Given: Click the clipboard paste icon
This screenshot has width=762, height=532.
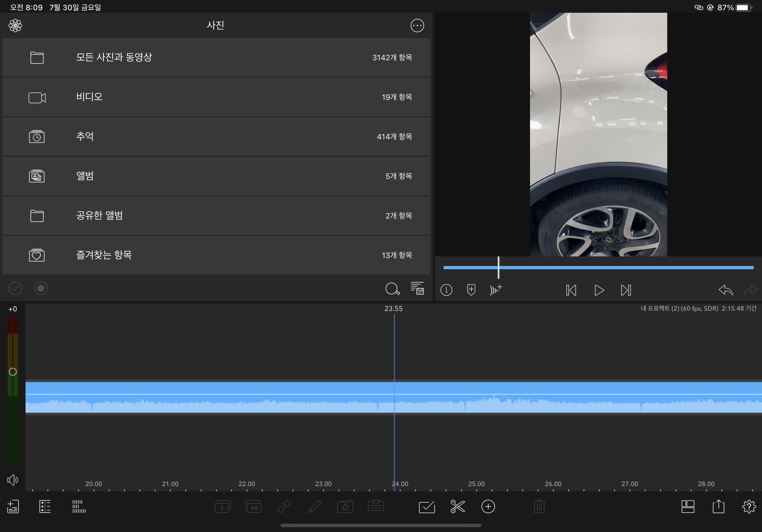Looking at the screenshot, I should point(376,506).
